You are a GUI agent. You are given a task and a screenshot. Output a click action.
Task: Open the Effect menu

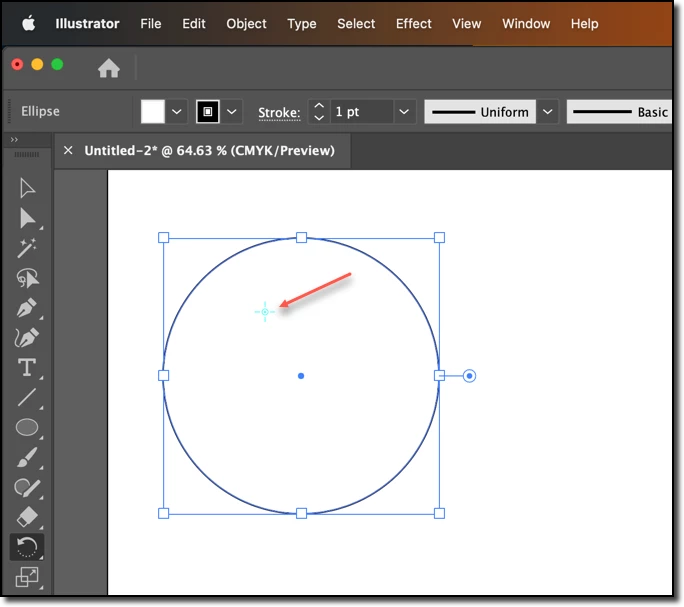point(414,24)
